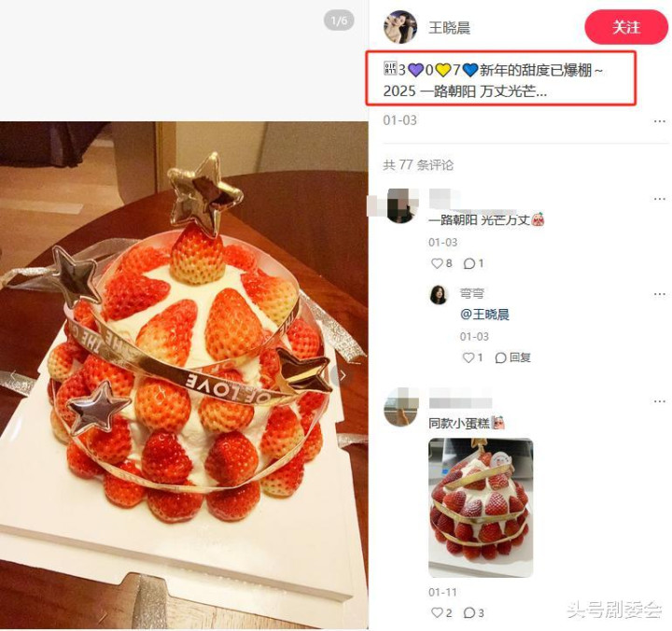Click 回复 on 弯弯's reply

(513, 358)
